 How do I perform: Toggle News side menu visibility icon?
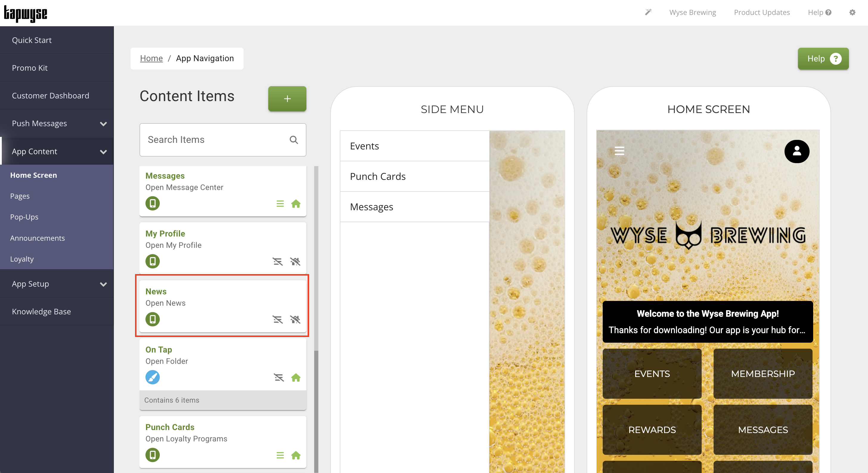278,319
